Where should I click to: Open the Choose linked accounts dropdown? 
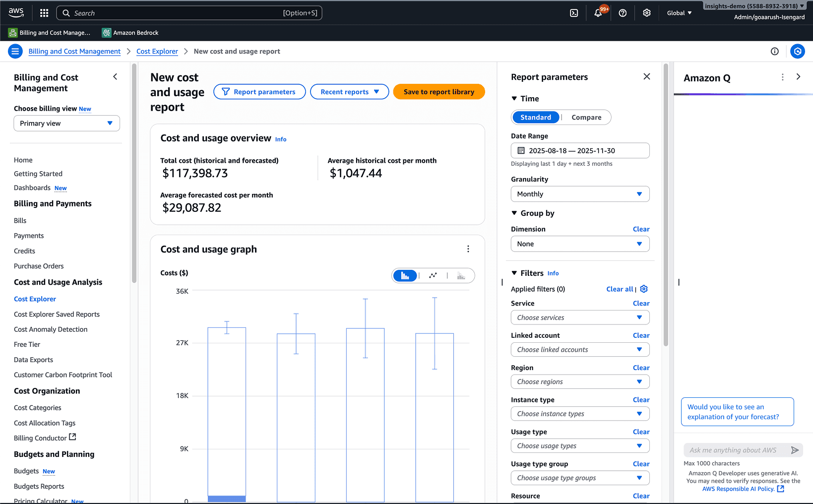[580, 350]
